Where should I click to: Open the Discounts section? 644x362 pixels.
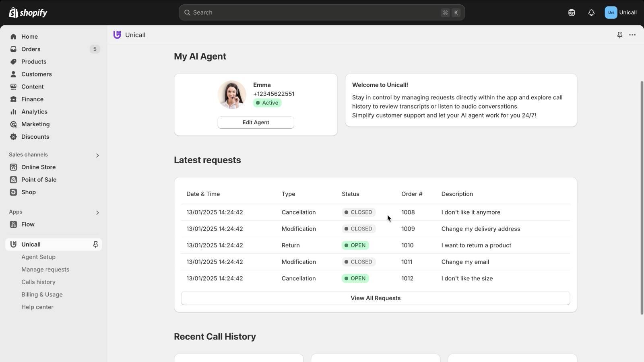35,137
